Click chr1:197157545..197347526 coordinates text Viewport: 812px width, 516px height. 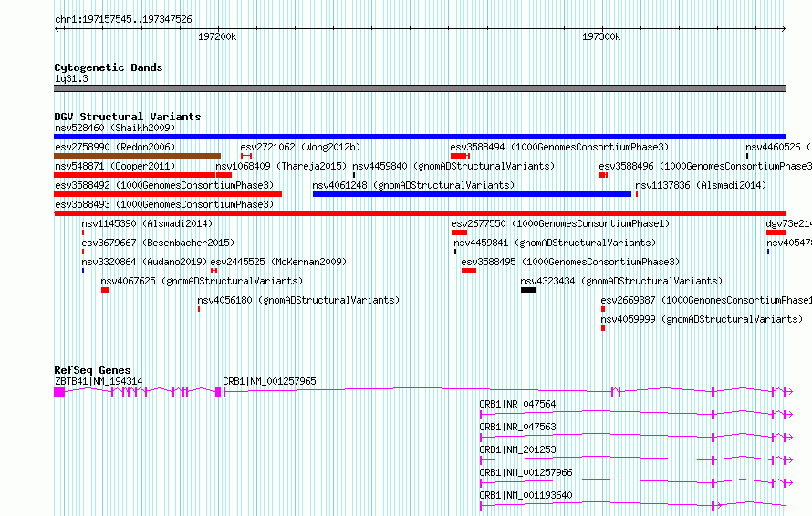click(123, 19)
